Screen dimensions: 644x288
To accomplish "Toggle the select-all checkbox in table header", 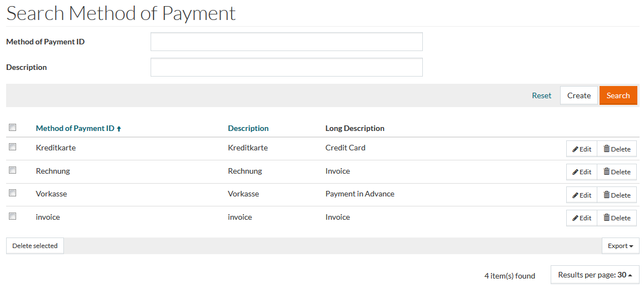I will pyautogui.click(x=12, y=128).
